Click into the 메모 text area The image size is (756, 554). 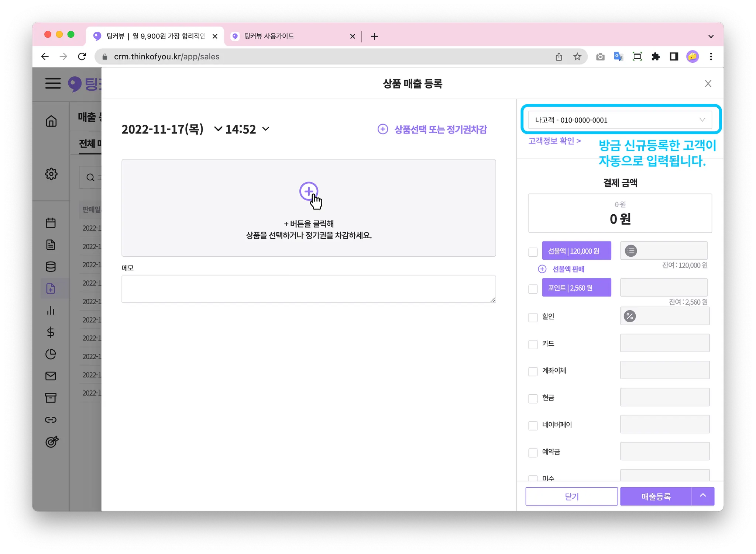pos(308,289)
